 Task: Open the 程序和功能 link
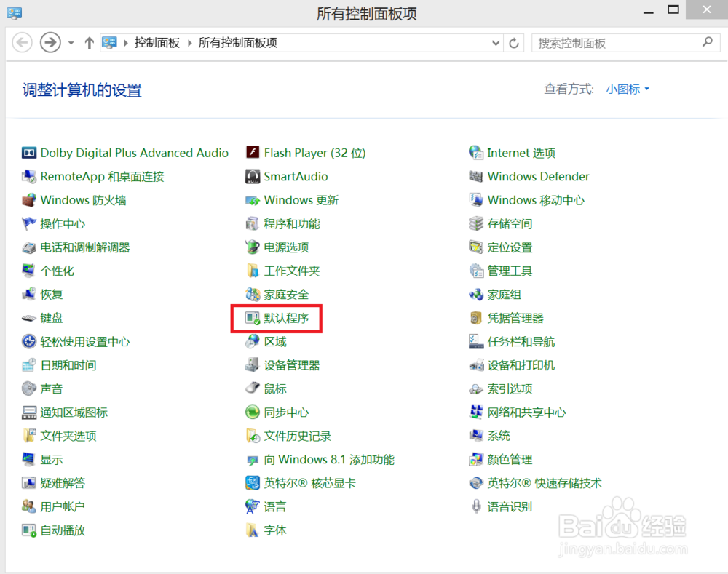[292, 223]
